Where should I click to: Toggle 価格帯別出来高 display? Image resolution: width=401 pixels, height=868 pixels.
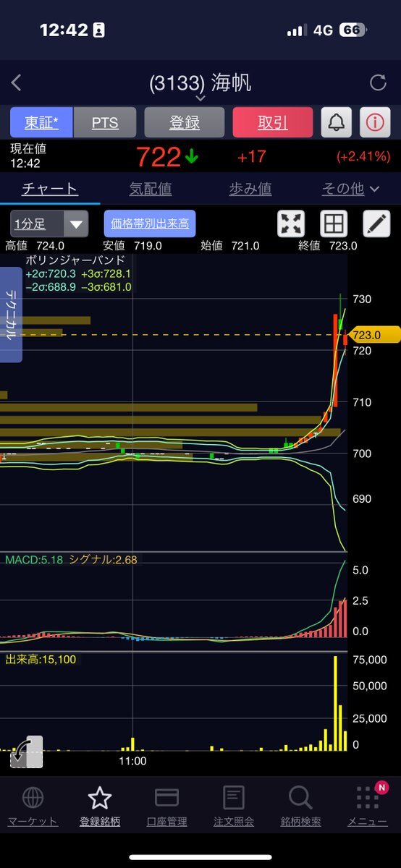click(x=150, y=223)
